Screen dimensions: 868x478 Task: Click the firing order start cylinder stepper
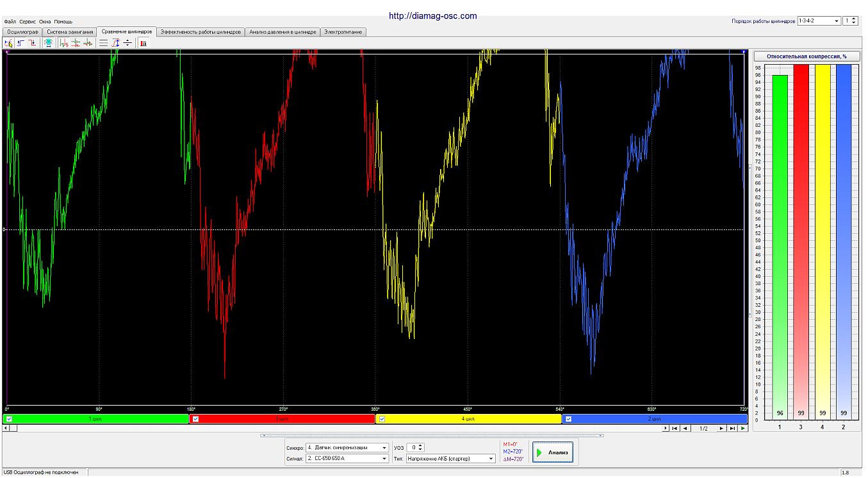click(854, 21)
